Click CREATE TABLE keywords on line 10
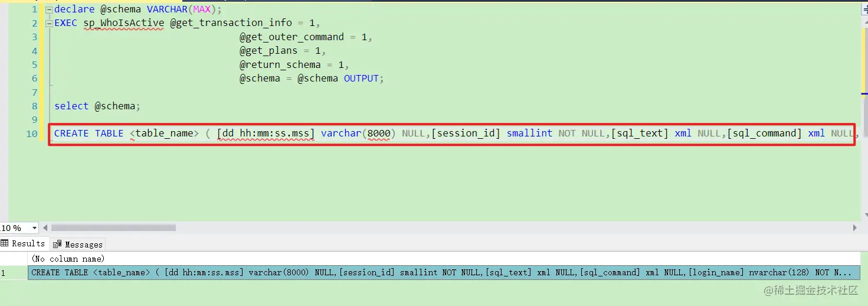The width and height of the screenshot is (868, 306). 89,134
